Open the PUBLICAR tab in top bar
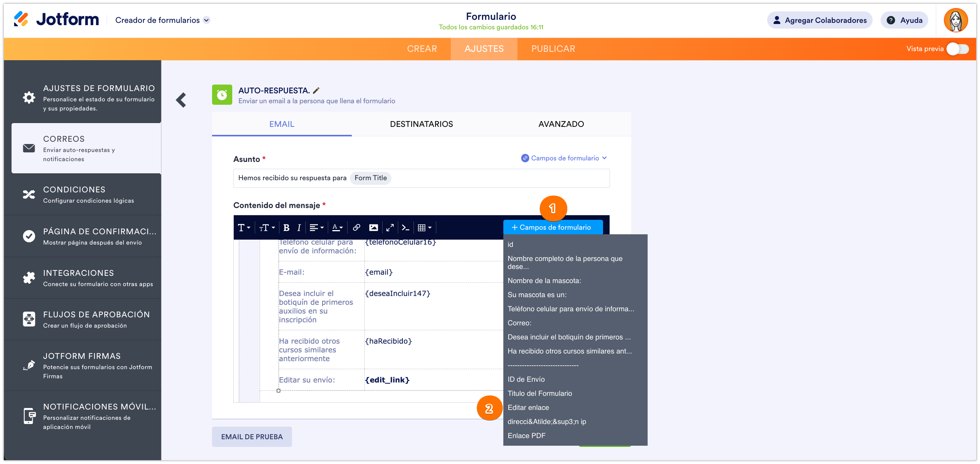This screenshot has height=464, width=980. click(553, 49)
